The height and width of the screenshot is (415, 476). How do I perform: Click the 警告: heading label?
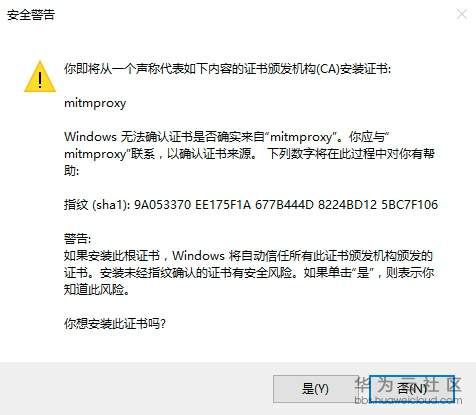click(77, 238)
